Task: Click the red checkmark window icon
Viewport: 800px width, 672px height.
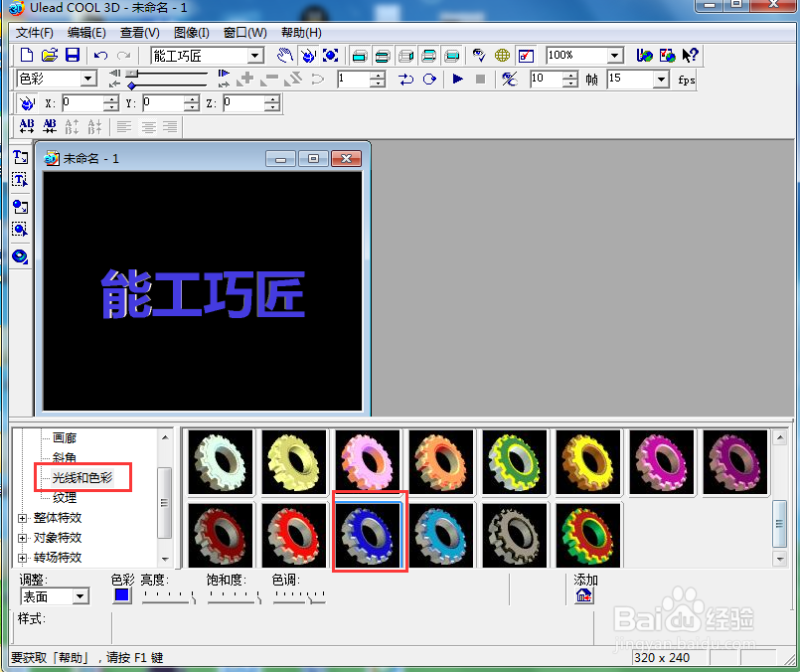Action: point(526,55)
